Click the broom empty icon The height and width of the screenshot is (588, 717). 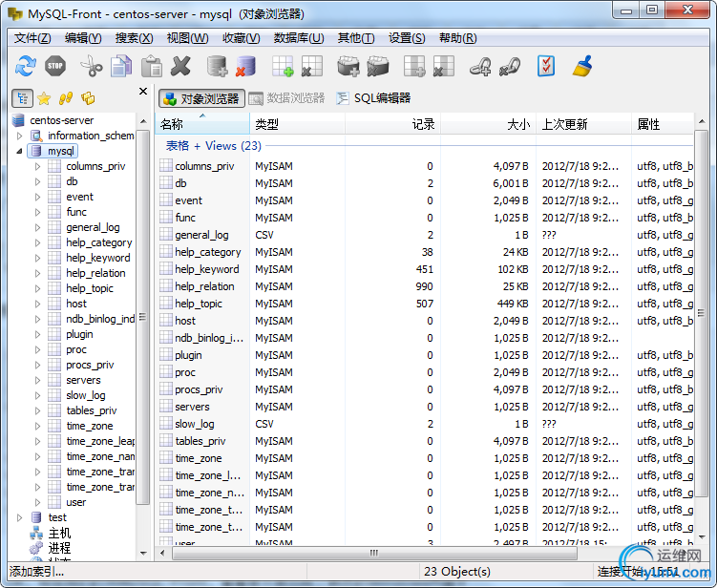point(582,66)
